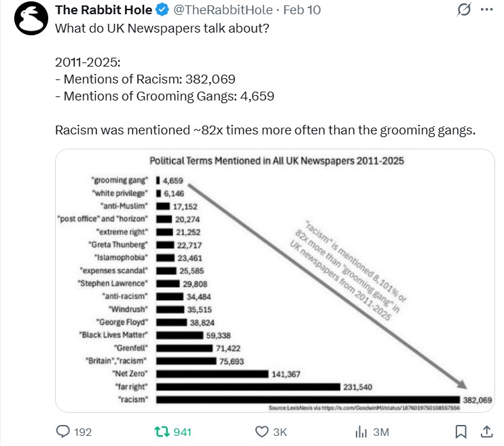Screen dimensions: 504x446
Task: Like the post with heart icon
Action: (262, 432)
